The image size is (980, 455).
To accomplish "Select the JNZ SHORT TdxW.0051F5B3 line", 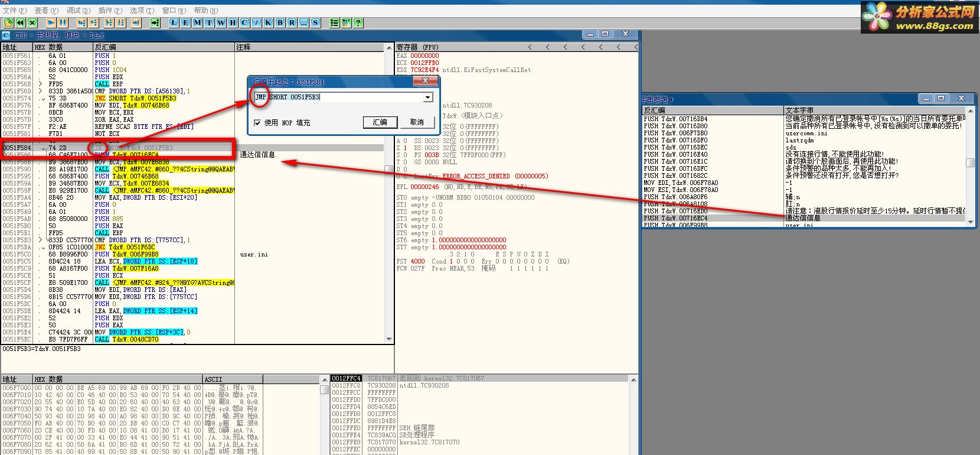I will click(x=135, y=98).
